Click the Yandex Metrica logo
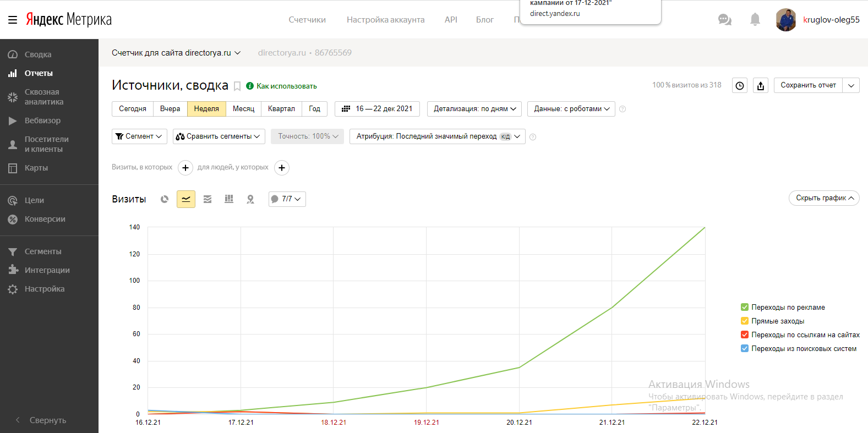 pyautogui.click(x=69, y=20)
